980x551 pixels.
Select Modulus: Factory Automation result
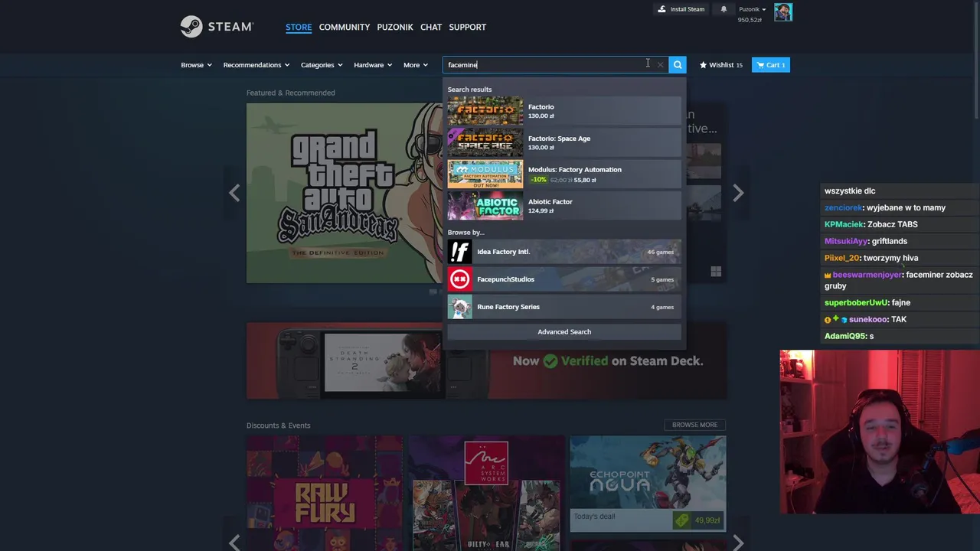coord(564,174)
